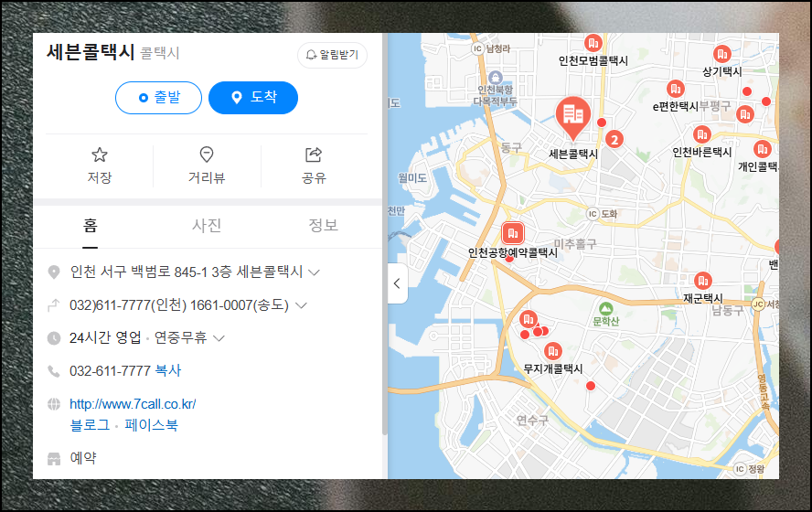The image size is (812, 512).
Task: Click the 인천바른택시 map marker
Action: point(701,134)
